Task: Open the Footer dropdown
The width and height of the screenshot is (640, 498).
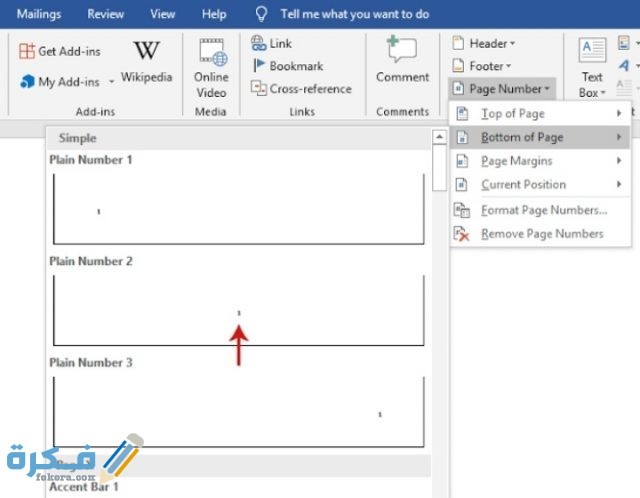Action: 484,66
